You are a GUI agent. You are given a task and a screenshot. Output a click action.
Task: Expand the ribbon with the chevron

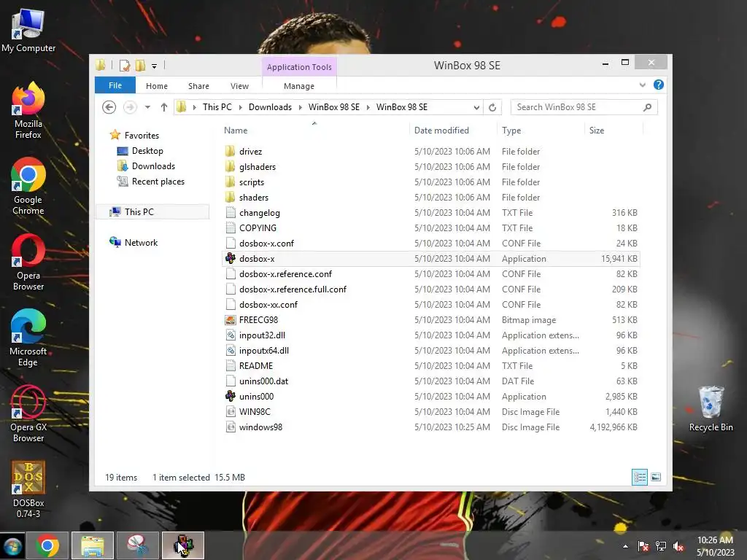pos(642,85)
